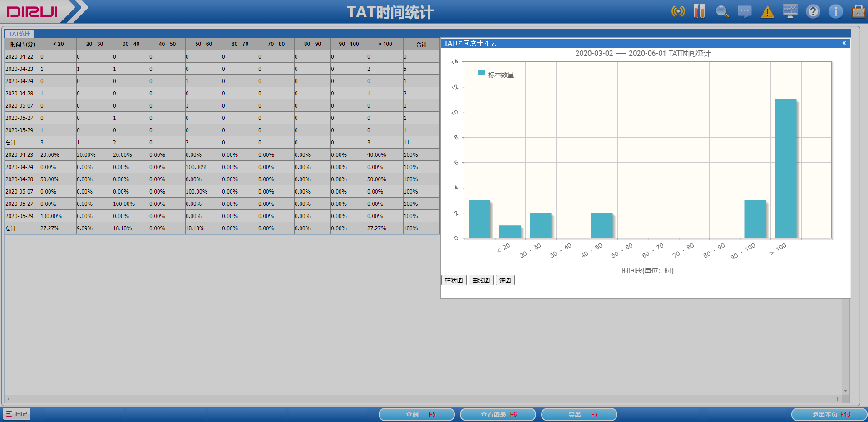Click the 导出 F7 export button

[x=579, y=414]
